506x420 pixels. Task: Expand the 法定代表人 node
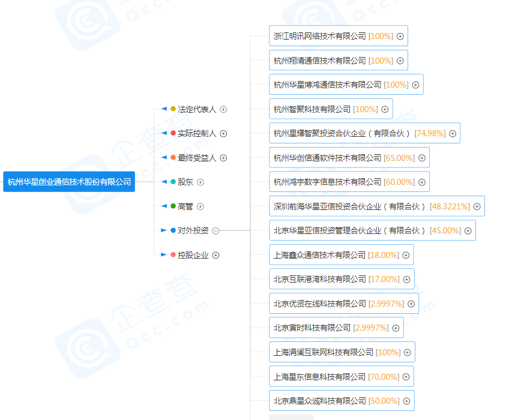224,109
